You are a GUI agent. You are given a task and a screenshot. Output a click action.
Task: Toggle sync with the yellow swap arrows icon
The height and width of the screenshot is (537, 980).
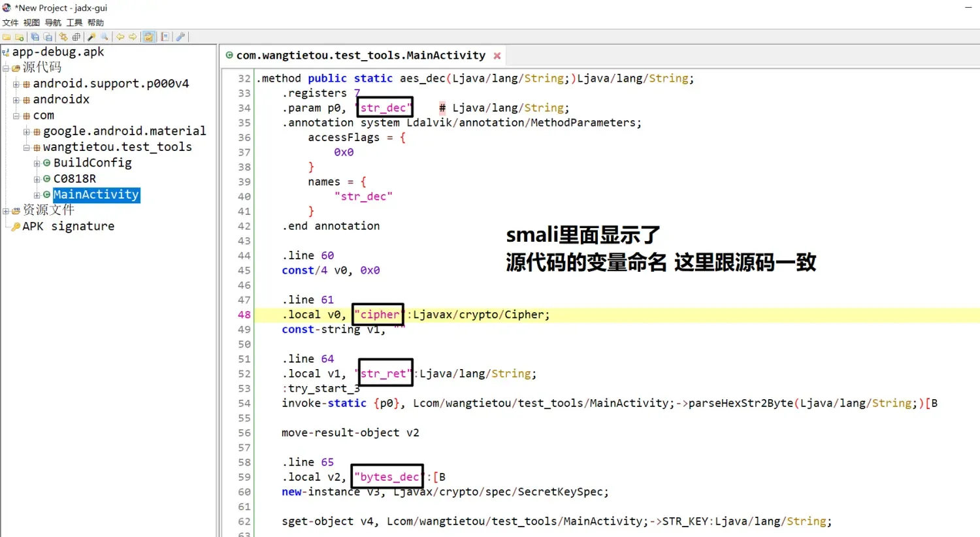click(x=63, y=37)
